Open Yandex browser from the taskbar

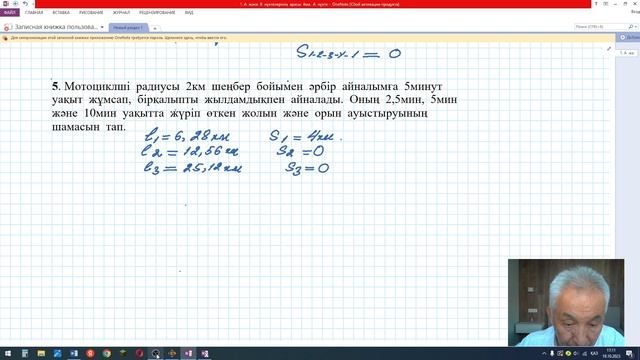tap(90, 353)
